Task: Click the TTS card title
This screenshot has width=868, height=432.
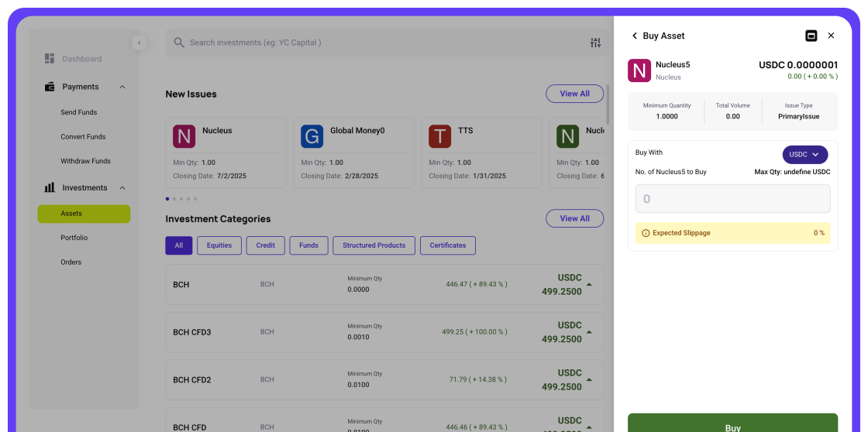Action: coord(466,131)
